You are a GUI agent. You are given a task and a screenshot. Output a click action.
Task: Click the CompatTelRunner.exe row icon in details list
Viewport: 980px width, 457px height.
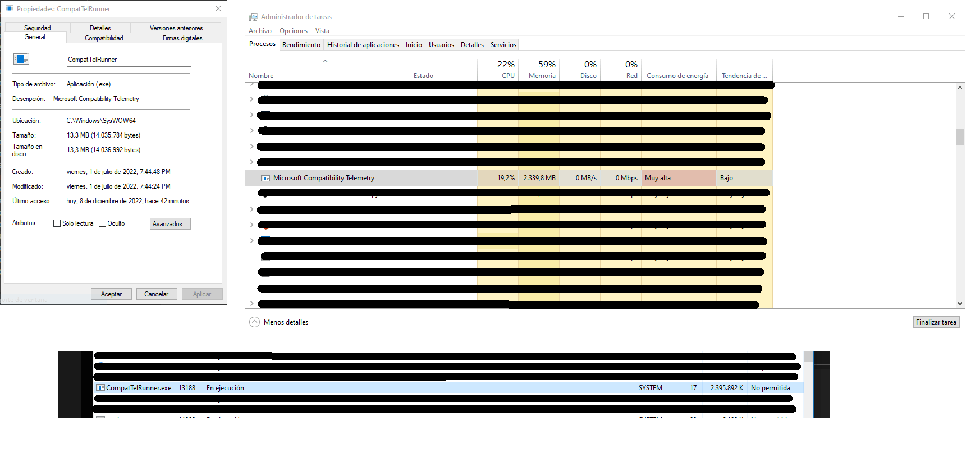pos(100,388)
